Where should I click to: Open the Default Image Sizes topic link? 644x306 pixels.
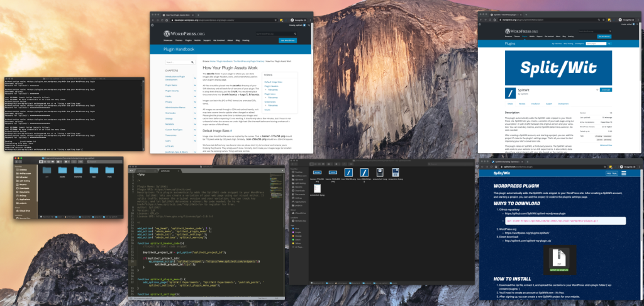click(273, 82)
